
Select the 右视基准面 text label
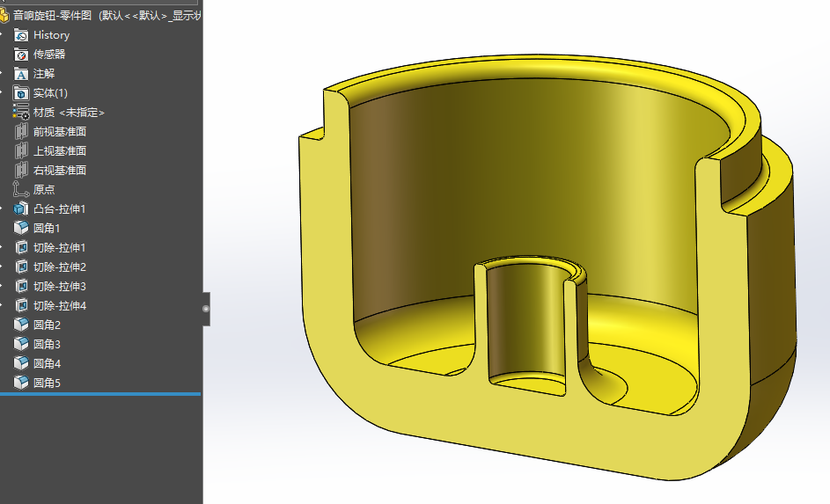click(60, 170)
